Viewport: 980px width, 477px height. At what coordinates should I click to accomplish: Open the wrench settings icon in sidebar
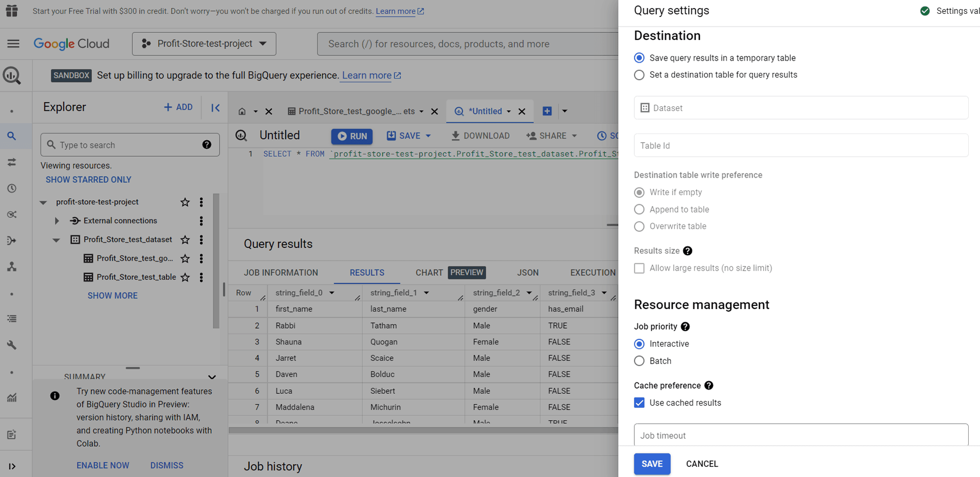12,345
